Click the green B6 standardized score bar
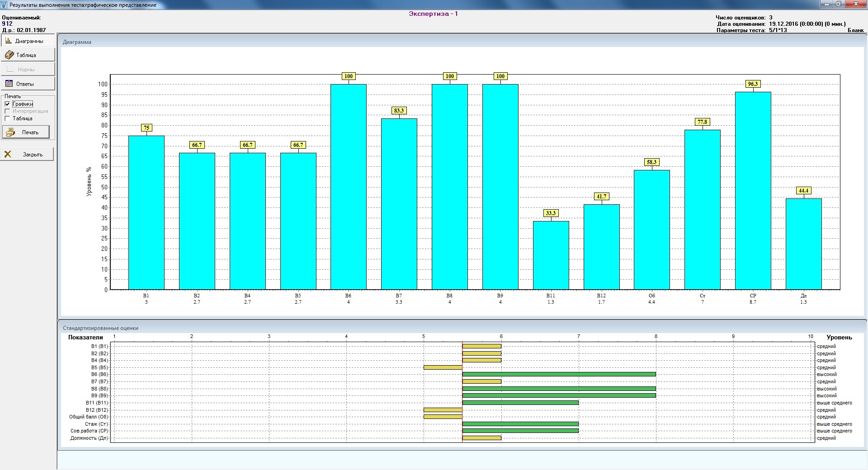Viewport: 868px width, 470px height. [559, 374]
